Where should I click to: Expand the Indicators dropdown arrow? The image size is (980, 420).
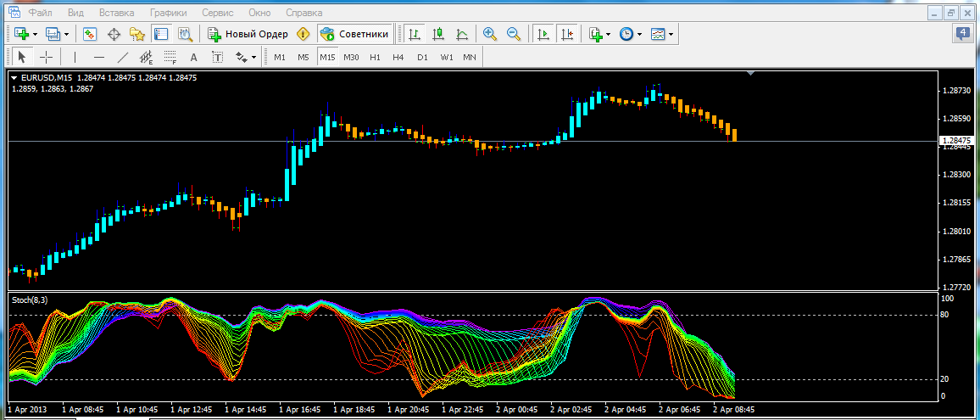608,35
